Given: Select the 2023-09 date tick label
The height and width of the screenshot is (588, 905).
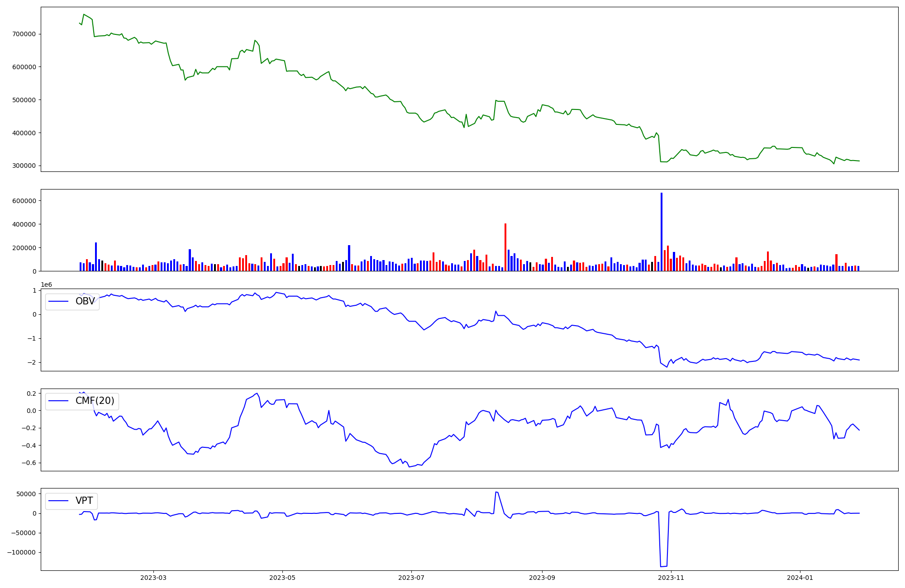Looking at the screenshot, I should (x=542, y=578).
